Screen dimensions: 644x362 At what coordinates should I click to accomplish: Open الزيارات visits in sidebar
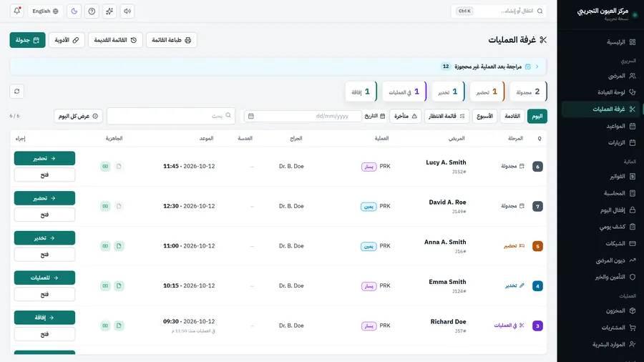point(600,142)
